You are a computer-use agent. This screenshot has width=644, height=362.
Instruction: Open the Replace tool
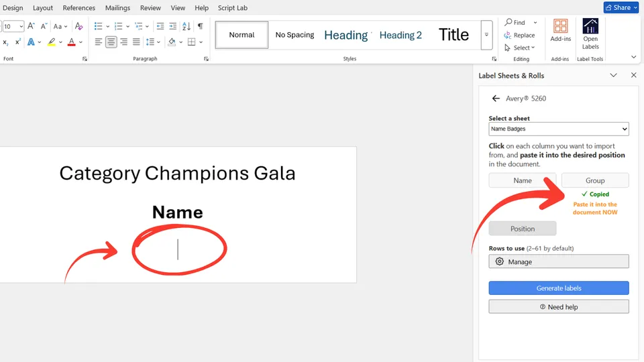[519, 36]
